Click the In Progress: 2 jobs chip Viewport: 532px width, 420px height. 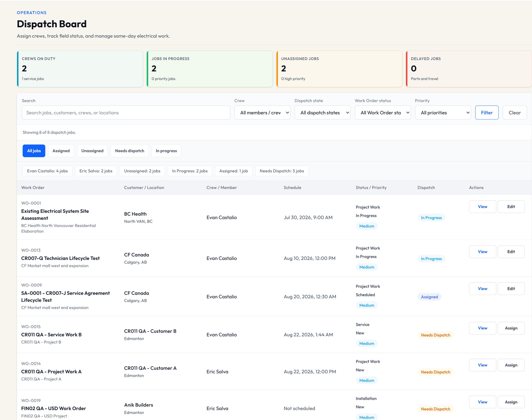pyautogui.click(x=190, y=171)
